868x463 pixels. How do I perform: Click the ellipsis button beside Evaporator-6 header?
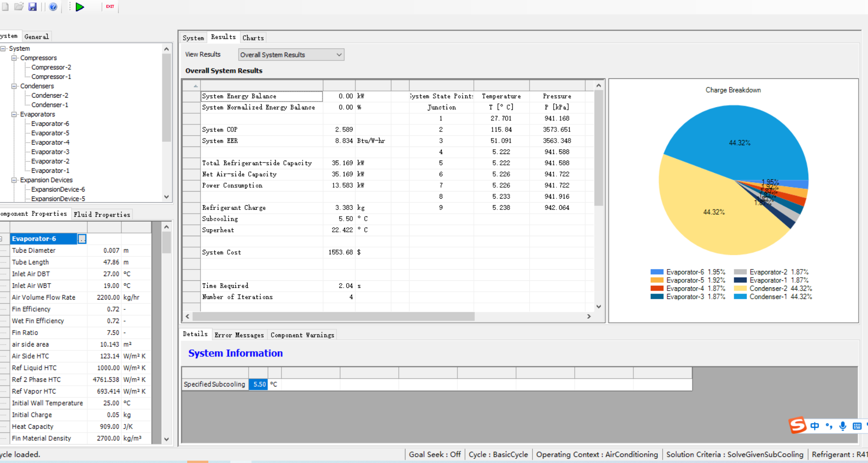pos(82,239)
